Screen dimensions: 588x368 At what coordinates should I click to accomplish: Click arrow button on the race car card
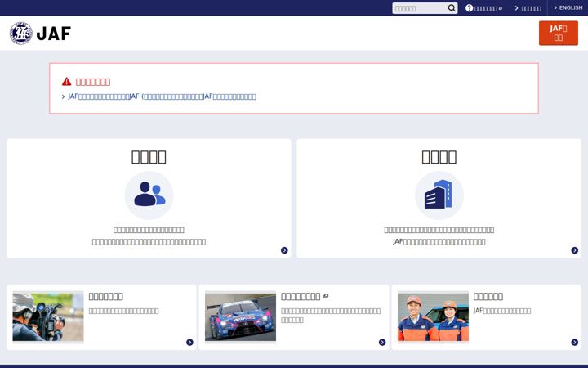point(382,342)
